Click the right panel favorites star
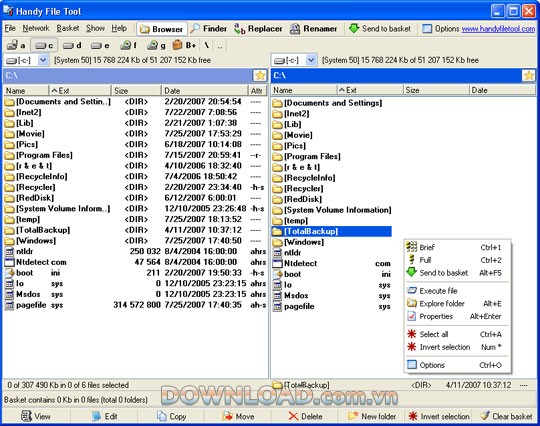This screenshot has height=426, width=540. point(528,75)
